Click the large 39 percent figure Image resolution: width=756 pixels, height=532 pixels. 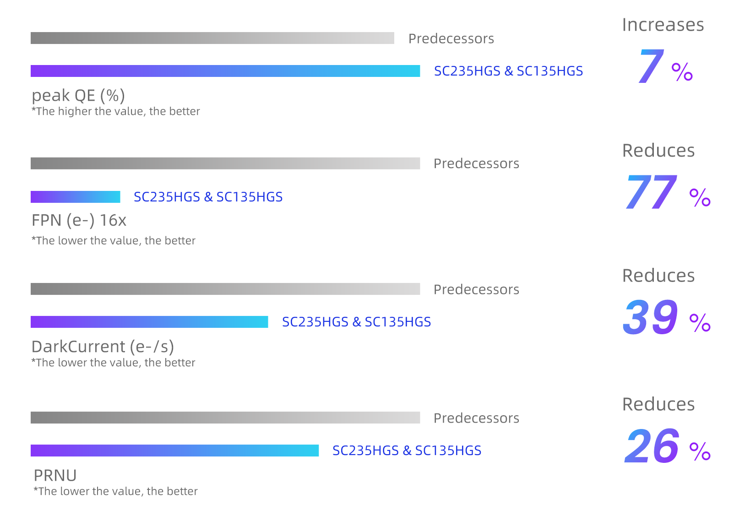click(650, 317)
